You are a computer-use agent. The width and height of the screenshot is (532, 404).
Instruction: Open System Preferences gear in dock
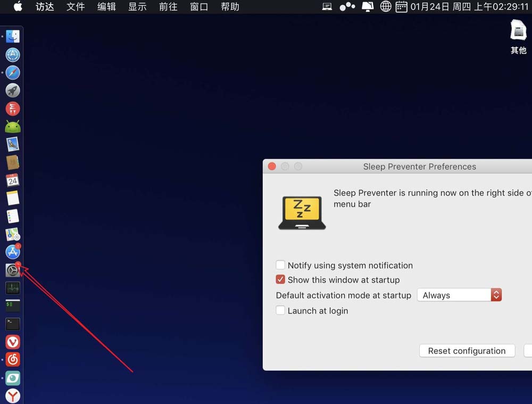point(13,270)
